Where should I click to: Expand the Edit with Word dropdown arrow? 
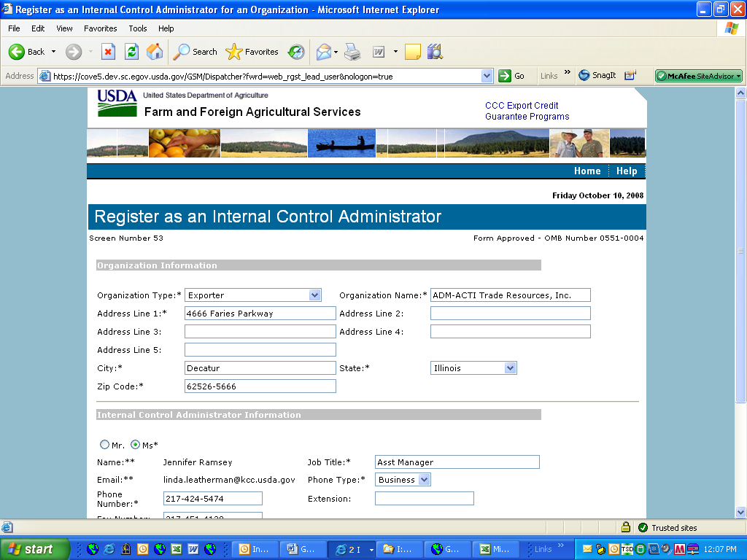point(395,52)
